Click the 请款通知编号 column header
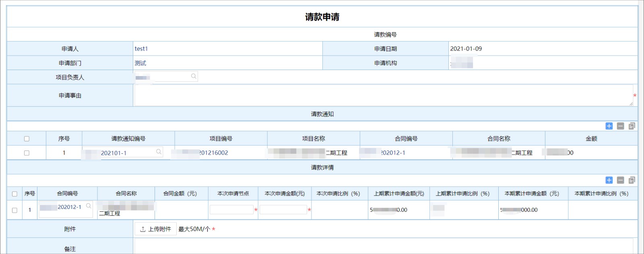The width and height of the screenshot is (644, 254). point(128,138)
